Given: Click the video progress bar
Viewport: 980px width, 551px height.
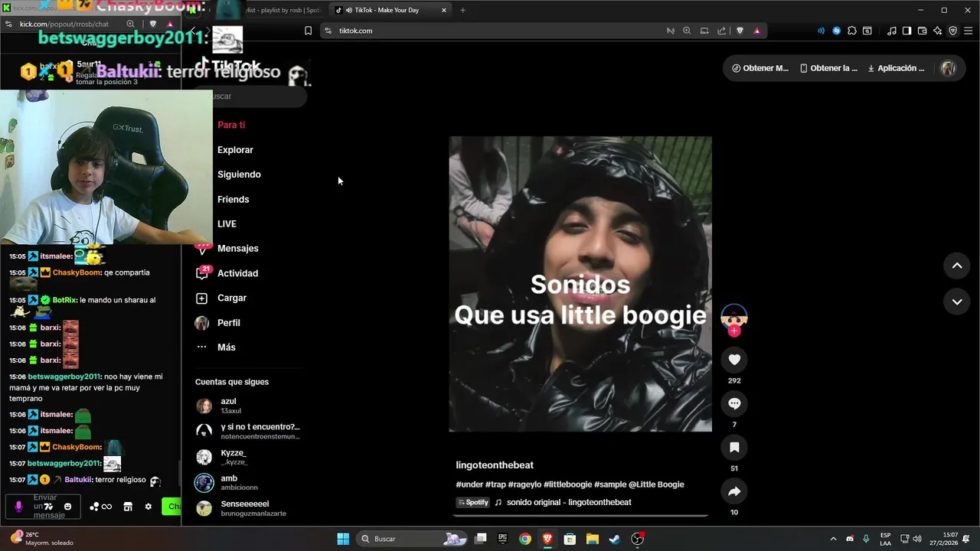Looking at the screenshot, I should point(580,515).
